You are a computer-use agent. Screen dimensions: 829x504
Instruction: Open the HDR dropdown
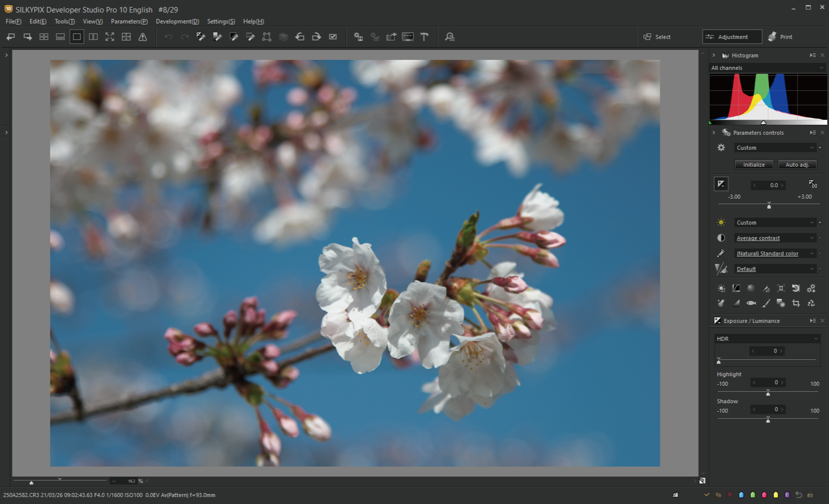(x=767, y=339)
